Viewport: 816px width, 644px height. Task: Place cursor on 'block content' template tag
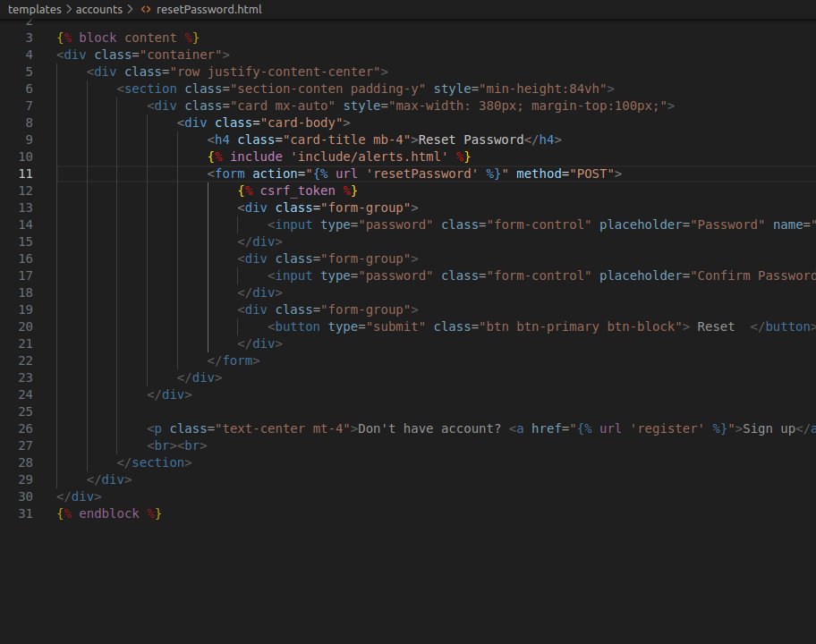[x=127, y=38]
